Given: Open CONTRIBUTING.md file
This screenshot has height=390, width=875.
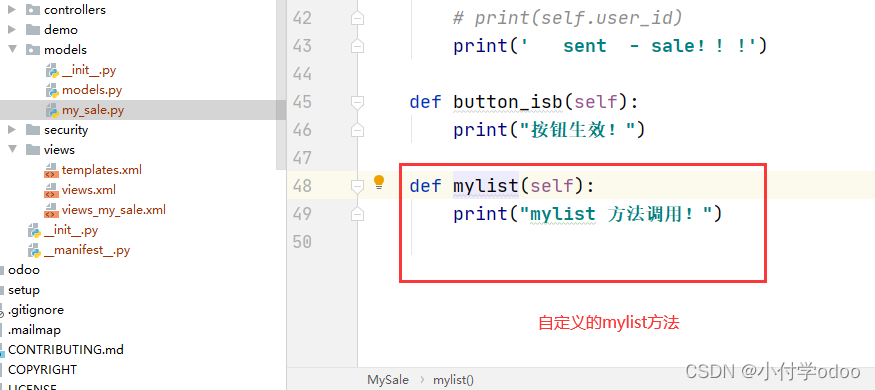Looking at the screenshot, I should 66,350.
